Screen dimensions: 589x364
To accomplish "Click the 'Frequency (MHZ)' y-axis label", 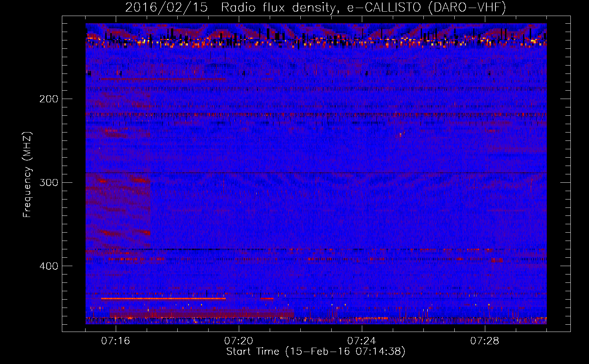I will coord(27,175).
